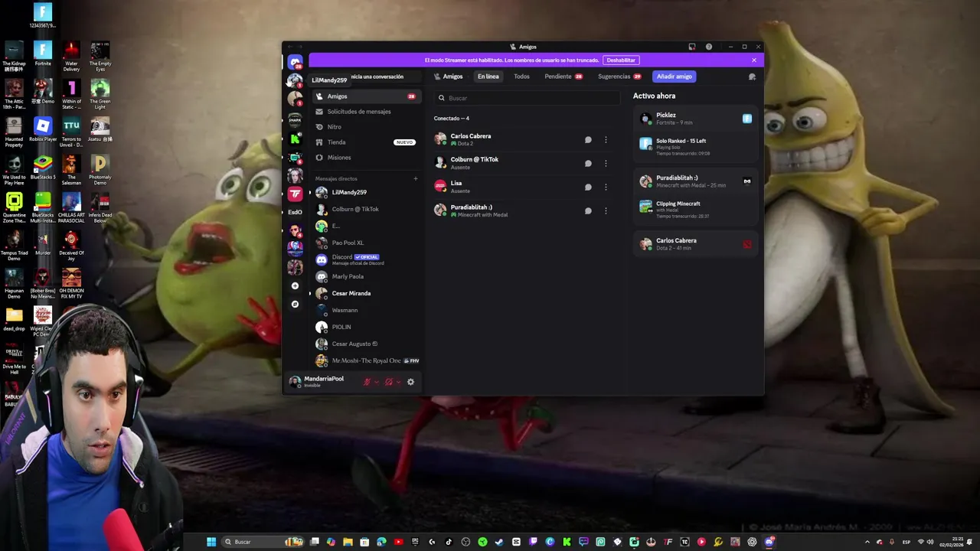980x551 pixels.
Task: Open the Misiones page
Action: (366, 158)
